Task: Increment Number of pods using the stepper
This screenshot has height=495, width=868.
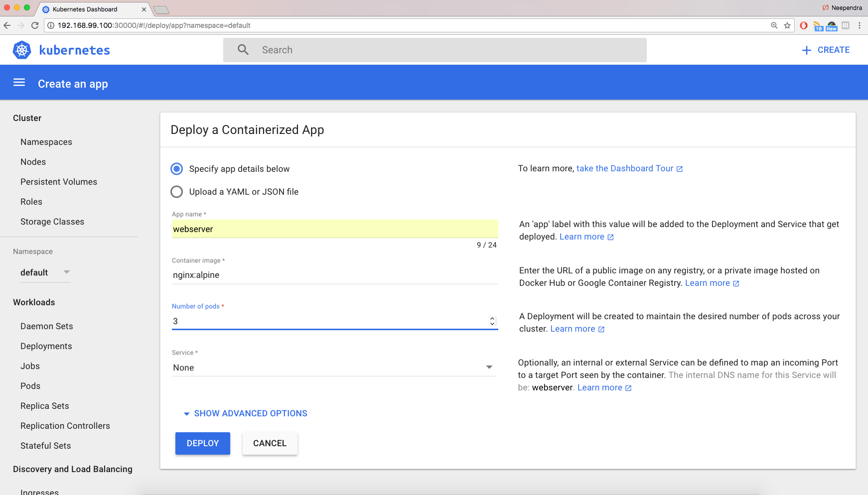Action: 492,319
